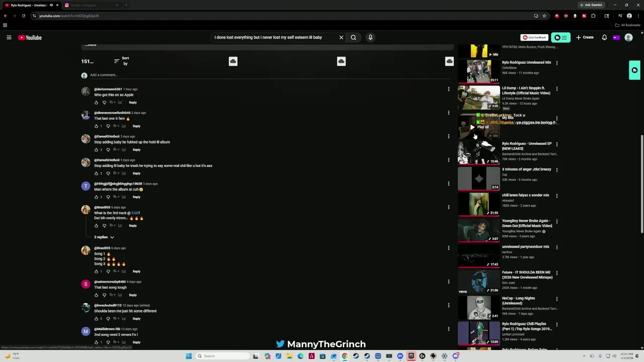Image resolution: width=644 pixels, height=362 pixels.
Task: Open options for 3 minutes of Jdot breezy
Action: click(556, 169)
